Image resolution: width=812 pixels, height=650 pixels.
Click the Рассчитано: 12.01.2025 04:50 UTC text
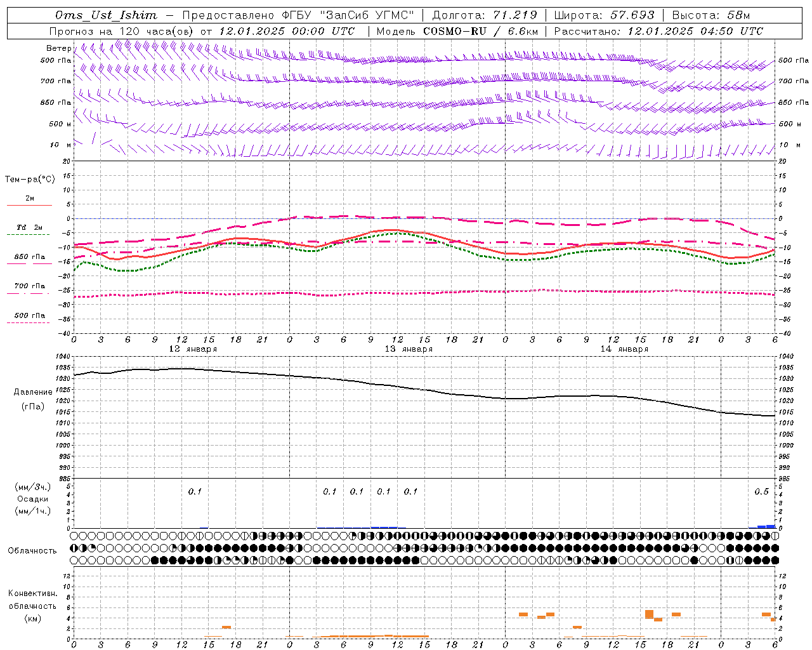(658, 31)
